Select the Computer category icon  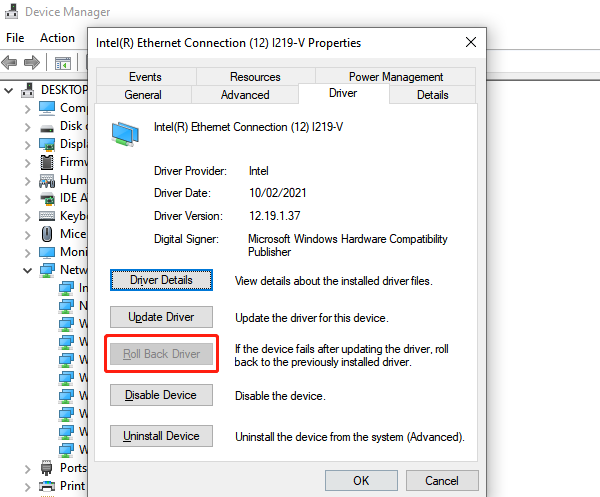tap(47, 108)
